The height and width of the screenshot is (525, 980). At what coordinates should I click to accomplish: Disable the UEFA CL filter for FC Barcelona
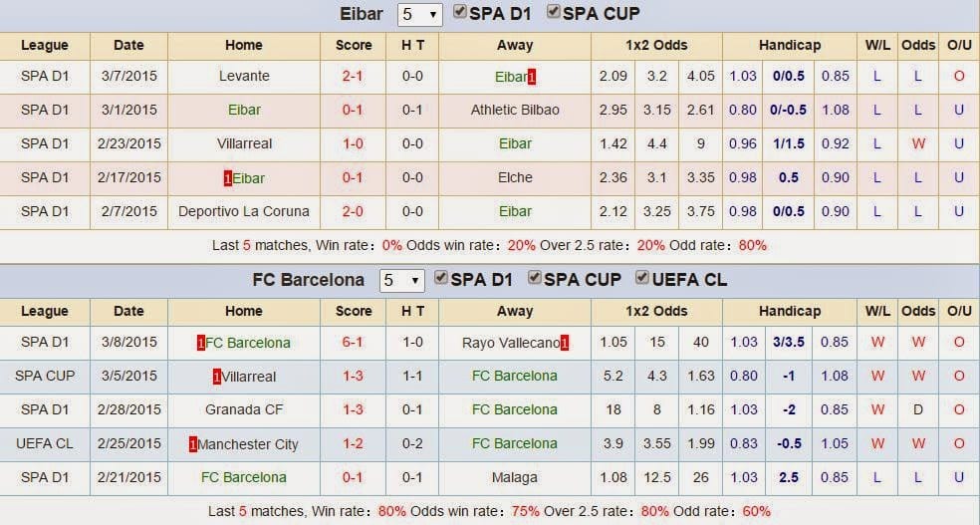pyautogui.click(x=642, y=278)
